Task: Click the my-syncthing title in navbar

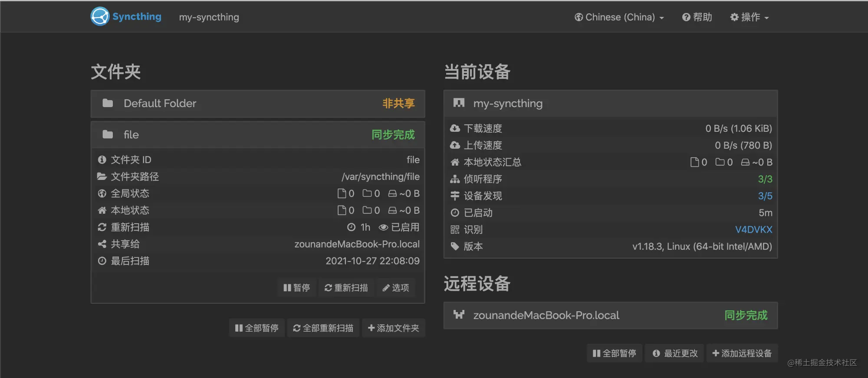Action: click(x=209, y=17)
